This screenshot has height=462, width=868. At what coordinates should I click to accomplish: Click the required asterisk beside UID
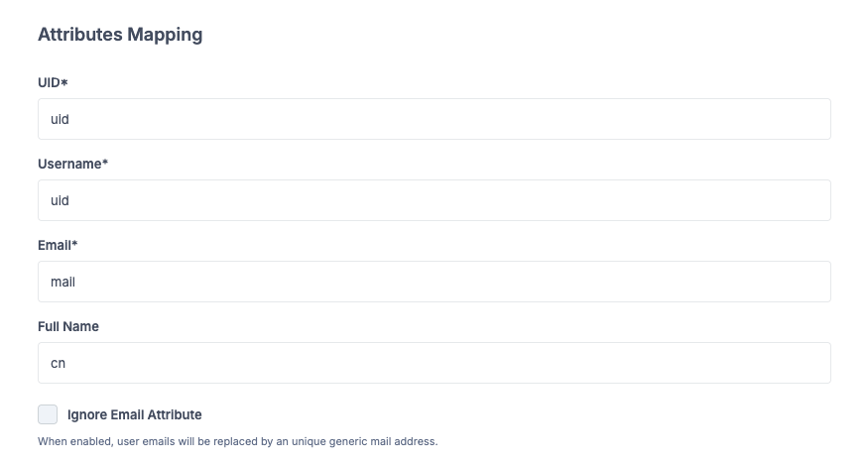click(x=64, y=82)
